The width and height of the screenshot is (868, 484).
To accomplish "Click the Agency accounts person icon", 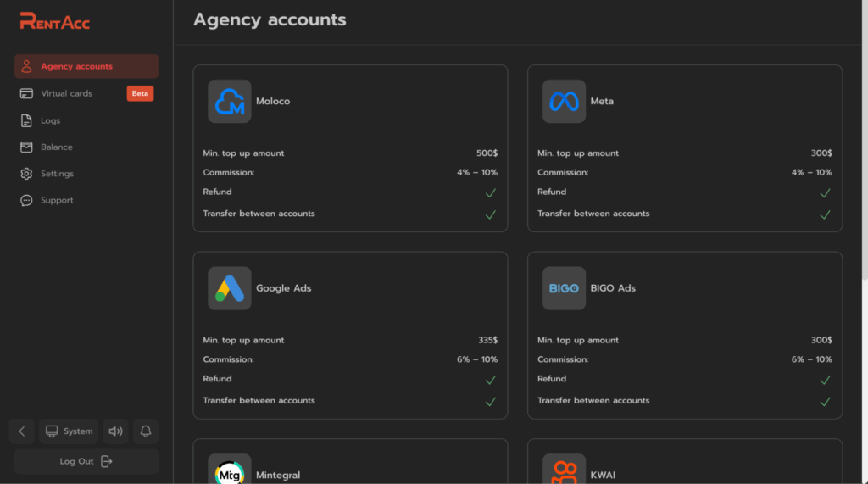I will tap(26, 66).
